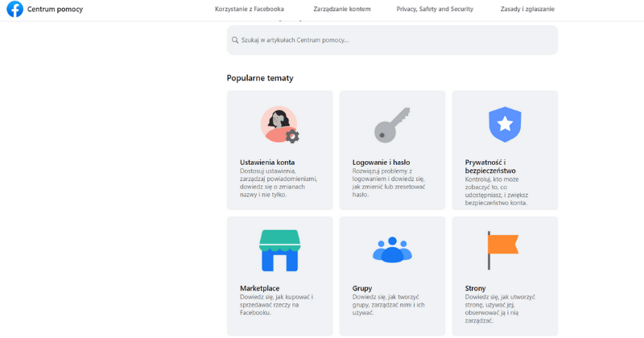Open Logowanie i hasło topic title
The image size is (644, 338).
[x=381, y=163]
